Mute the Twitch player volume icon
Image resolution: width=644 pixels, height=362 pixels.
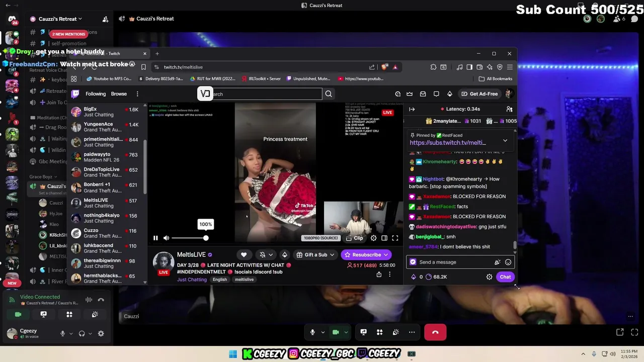[x=167, y=238]
